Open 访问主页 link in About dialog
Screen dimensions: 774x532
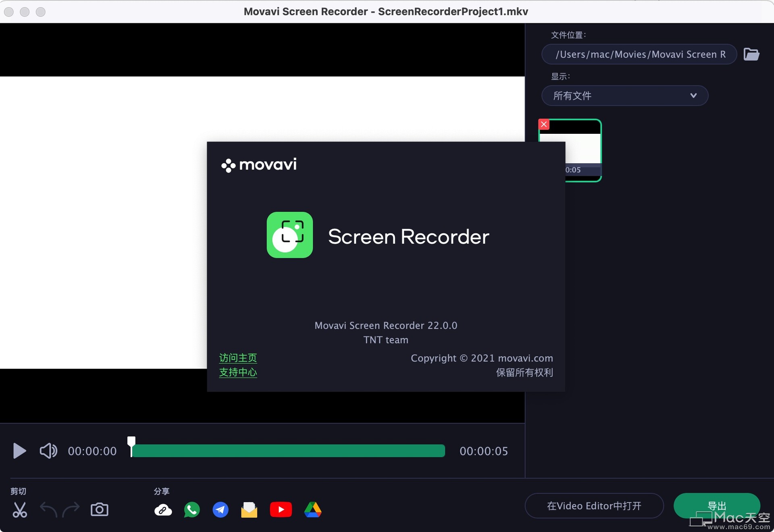coord(238,358)
